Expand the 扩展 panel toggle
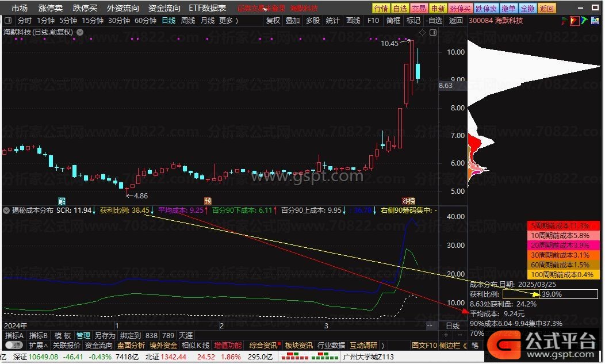The image size is (605, 364). pos(38,345)
